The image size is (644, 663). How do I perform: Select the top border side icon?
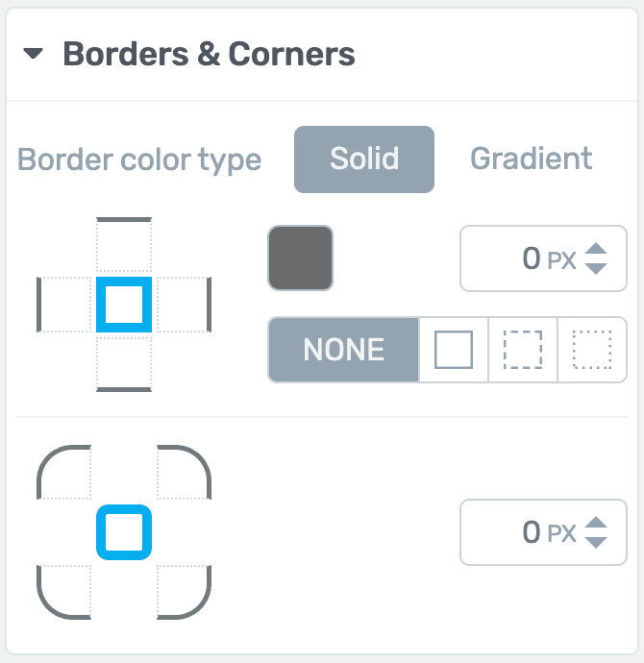coord(124,244)
